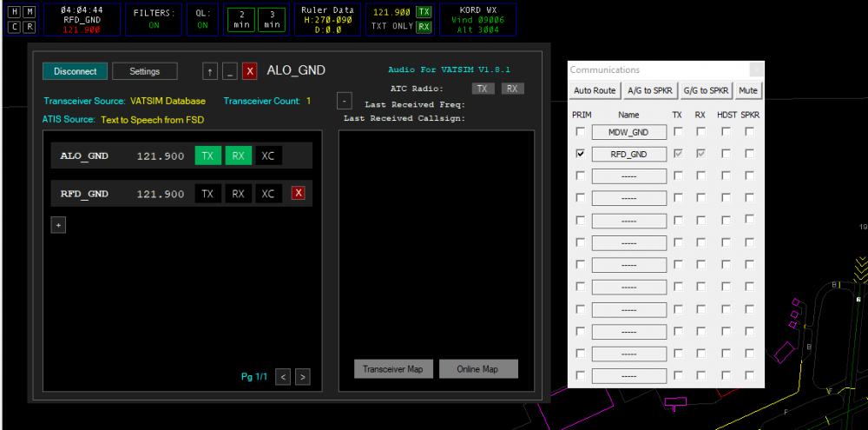Toggle RX for RFD_GND transceiver

tap(238, 194)
